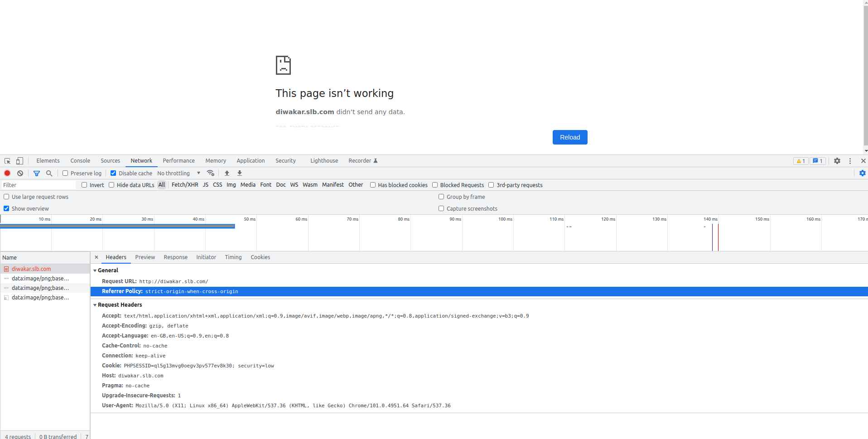The height and width of the screenshot is (439, 868).
Task: Enable the Preserve log checkbox
Action: pos(65,173)
